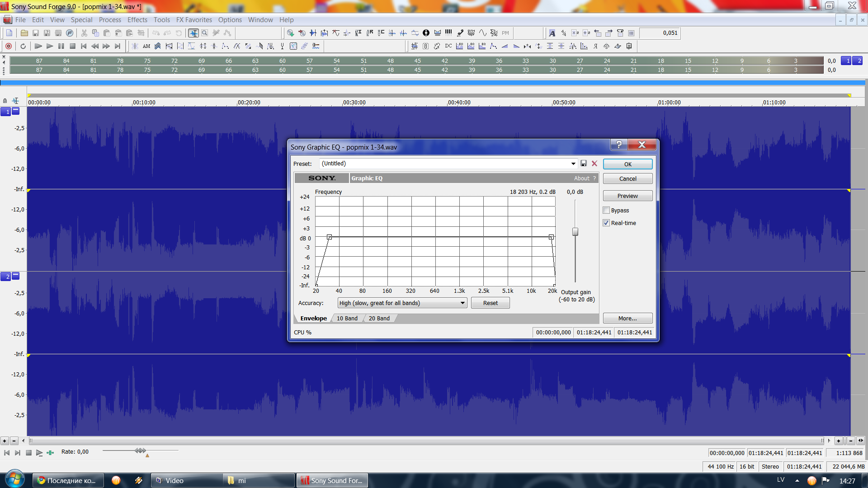
Task: Click the Output gain slider handle
Action: 575,232
